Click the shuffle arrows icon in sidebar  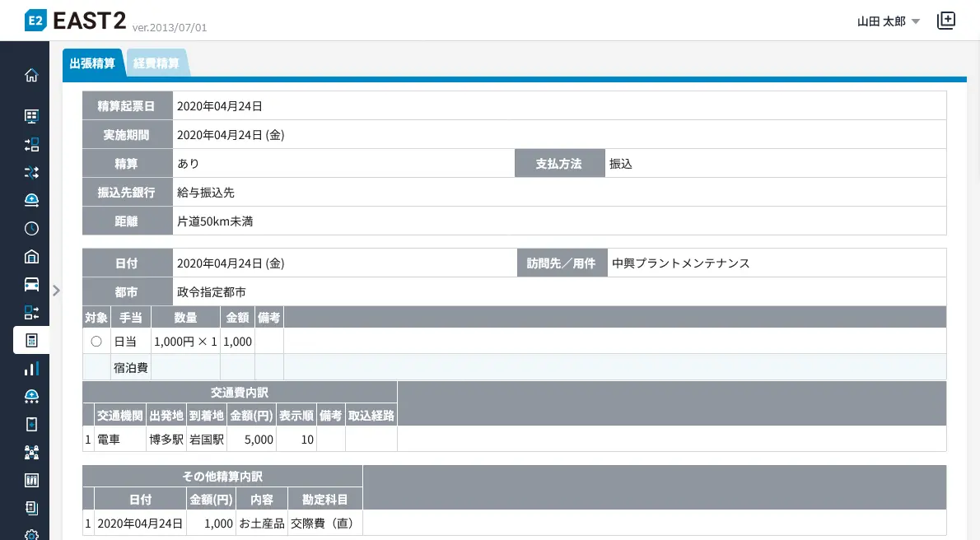click(x=31, y=172)
